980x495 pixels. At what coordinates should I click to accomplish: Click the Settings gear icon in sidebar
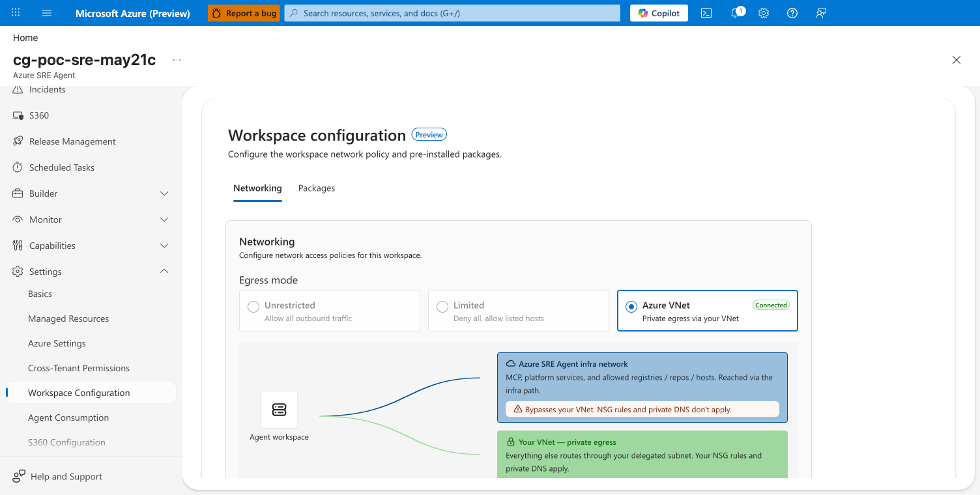18,272
